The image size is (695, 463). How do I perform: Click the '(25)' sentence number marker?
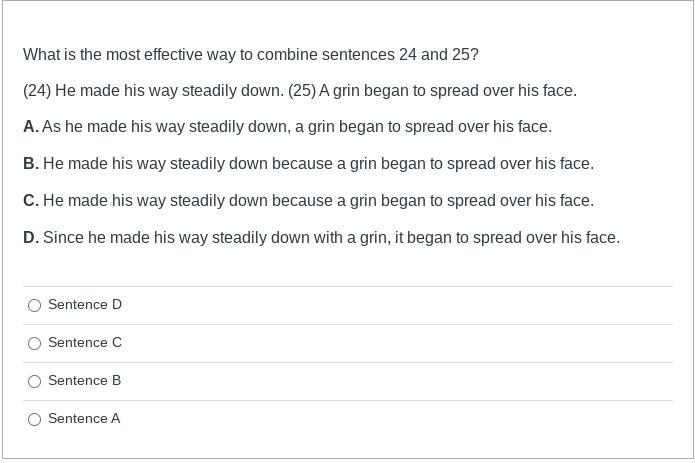pos(302,91)
